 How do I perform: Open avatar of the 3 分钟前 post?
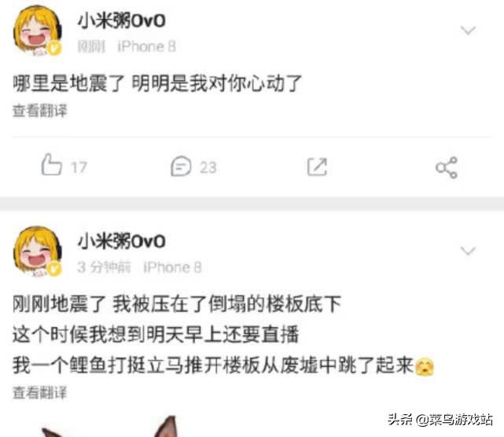37,252
